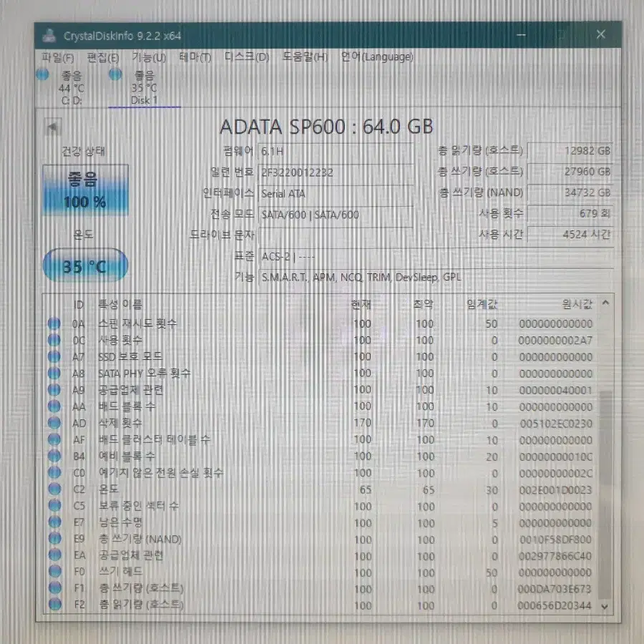Click the status icon for attribute C0
644x644 pixels.
(54, 472)
